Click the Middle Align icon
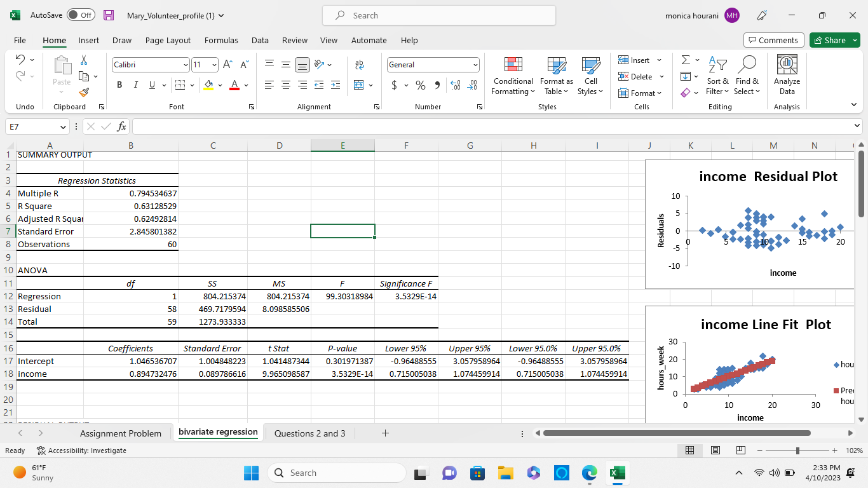868x488 pixels. pos(286,65)
